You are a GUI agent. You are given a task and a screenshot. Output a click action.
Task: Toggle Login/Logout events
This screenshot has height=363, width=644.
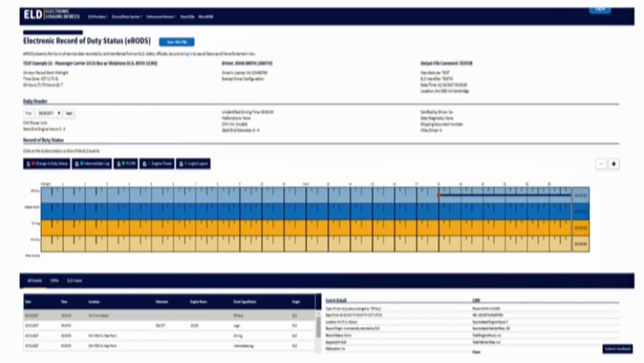click(x=192, y=163)
